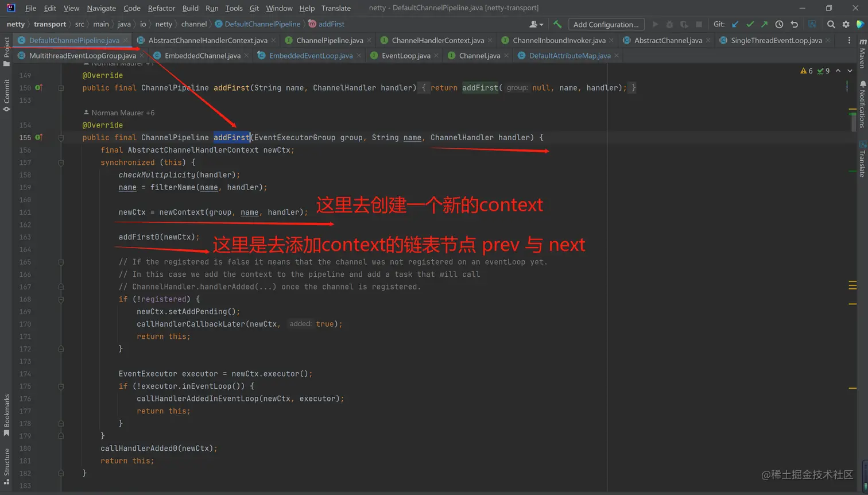Click the warnings count indicator

[807, 71]
